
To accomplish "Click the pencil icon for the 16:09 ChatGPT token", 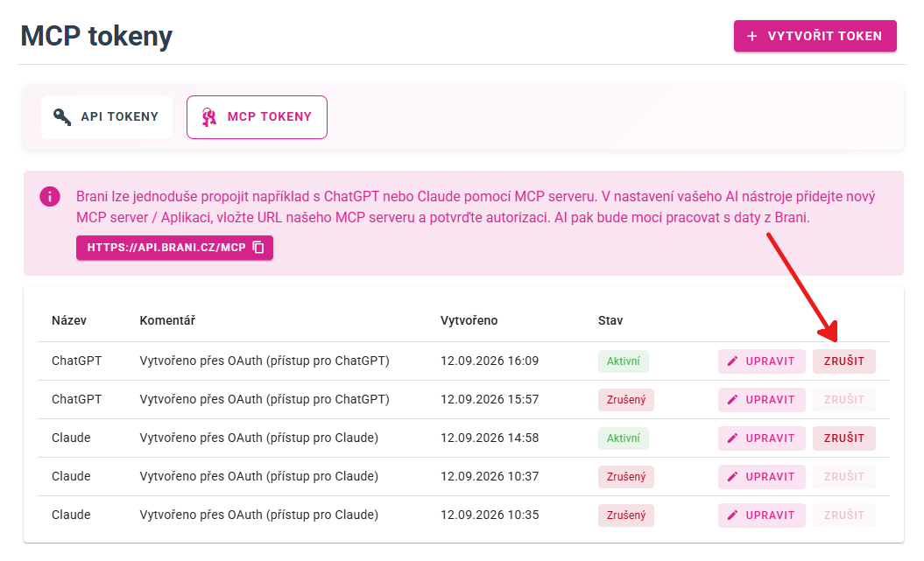I will click(732, 361).
